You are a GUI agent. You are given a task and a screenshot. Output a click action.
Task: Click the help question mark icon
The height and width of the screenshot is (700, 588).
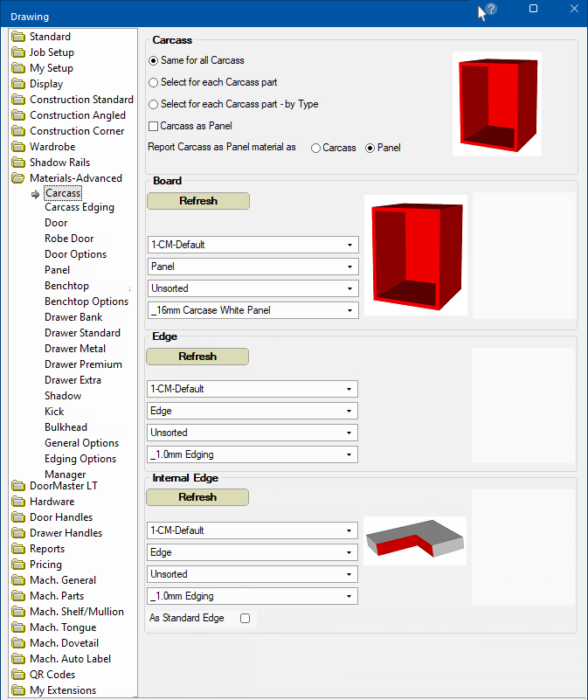pyautogui.click(x=491, y=9)
